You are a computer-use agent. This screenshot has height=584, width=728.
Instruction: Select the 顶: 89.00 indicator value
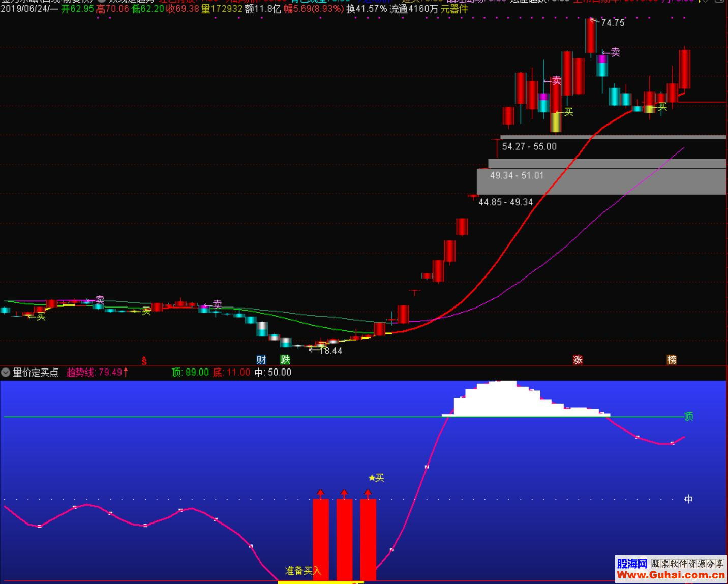(191, 373)
